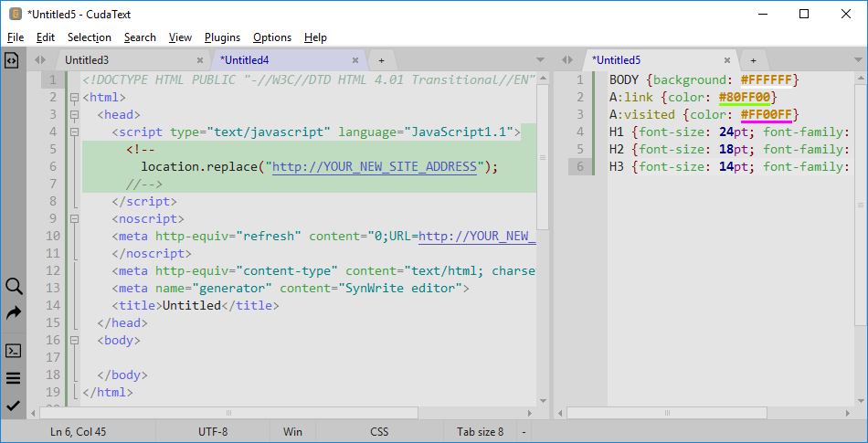Image resolution: width=868 pixels, height=443 pixels.
Task: Open the tab list dropdown of right group
Action: click(858, 59)
